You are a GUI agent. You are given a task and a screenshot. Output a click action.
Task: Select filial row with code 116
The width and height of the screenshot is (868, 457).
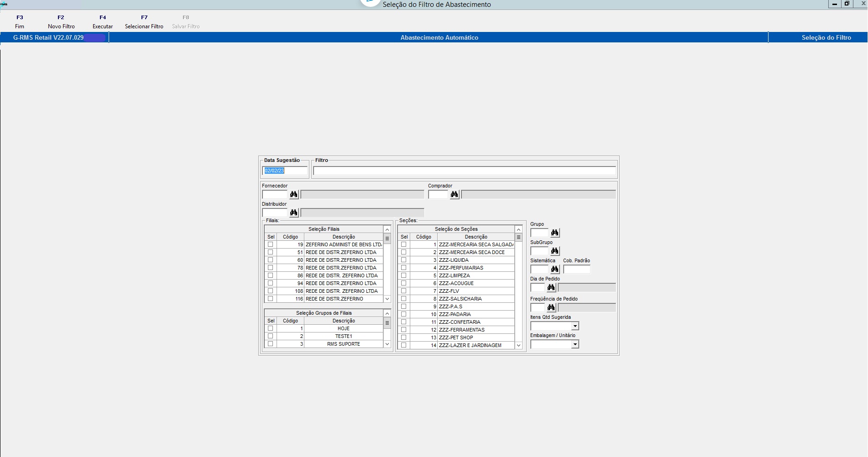[324, 299]
